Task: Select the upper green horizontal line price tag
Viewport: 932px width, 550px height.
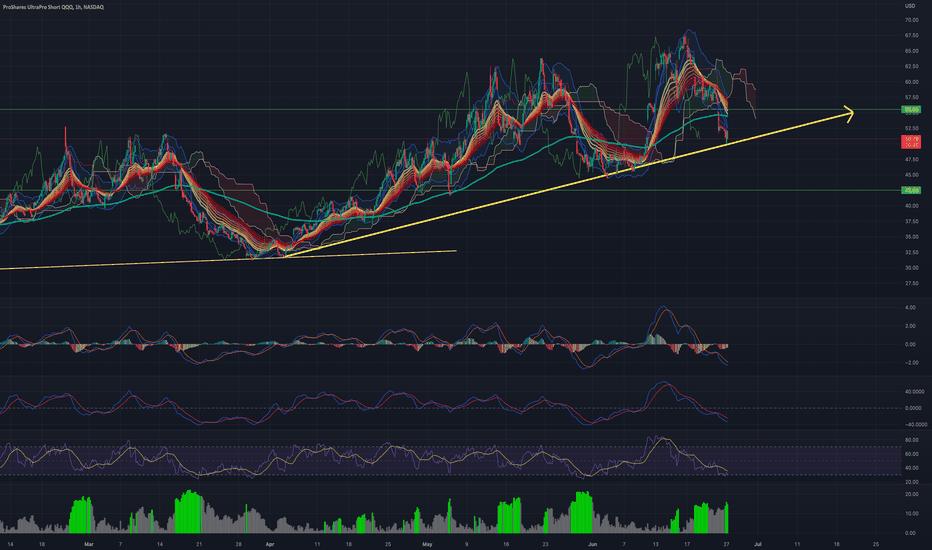Action: pos(911,109)
